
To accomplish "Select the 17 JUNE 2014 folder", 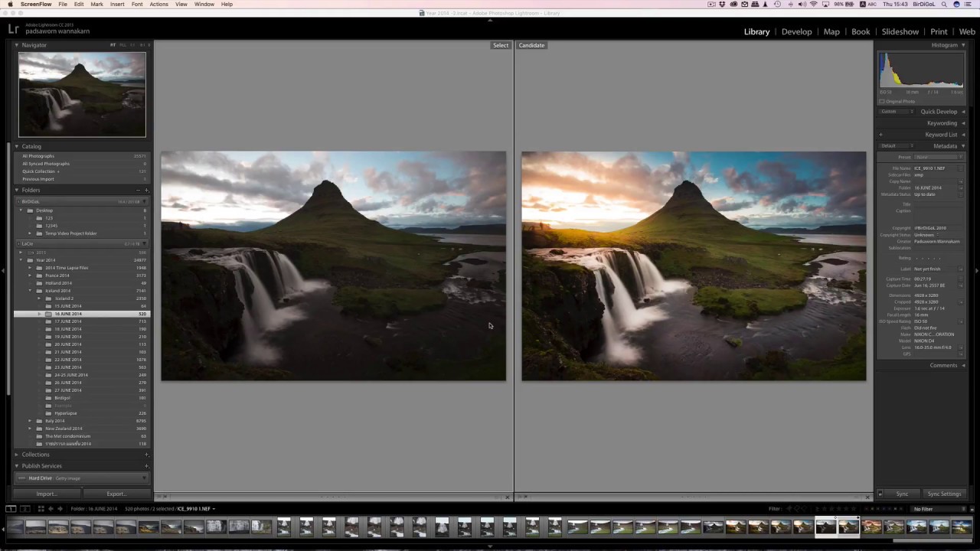I will (67, 321).
